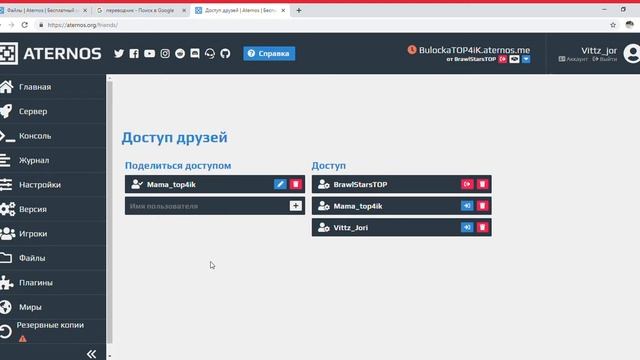Viewport: 640px width, 360px height.
Task: Open Консоль in sidebar
Action: [53, 136]
